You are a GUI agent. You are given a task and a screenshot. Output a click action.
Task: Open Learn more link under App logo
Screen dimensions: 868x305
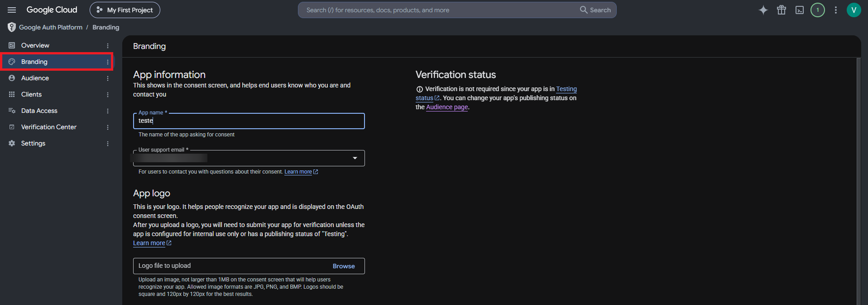(x=152, y=243)
